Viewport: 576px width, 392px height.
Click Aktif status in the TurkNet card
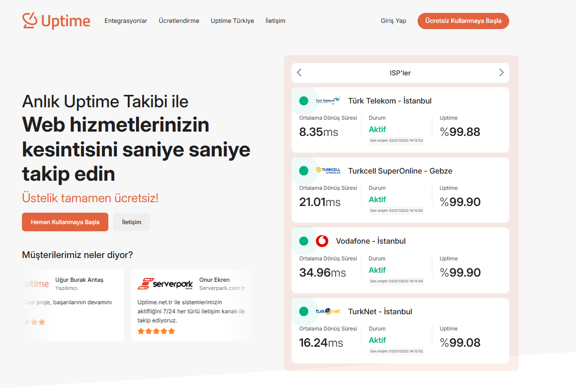click(x=377, y=340)
